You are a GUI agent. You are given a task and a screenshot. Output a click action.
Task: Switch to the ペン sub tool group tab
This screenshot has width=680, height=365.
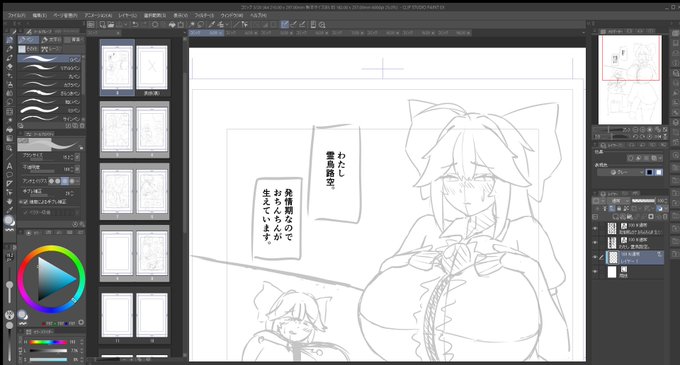[x=28, y=40]
